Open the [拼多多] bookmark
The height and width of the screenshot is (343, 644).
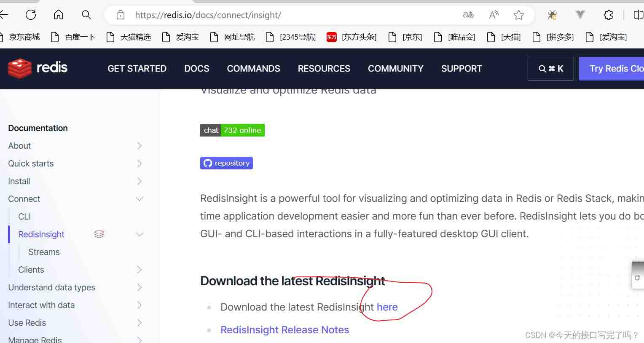pos(553,37)
